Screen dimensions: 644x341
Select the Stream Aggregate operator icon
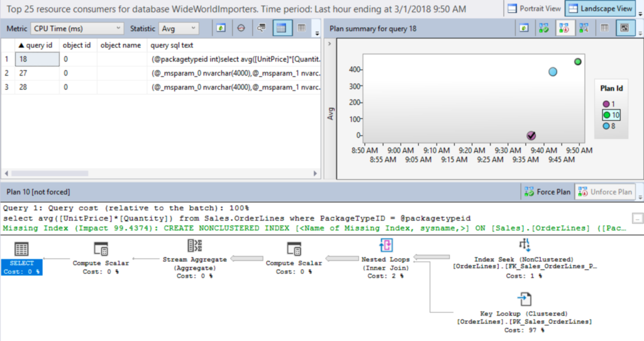[x=195, y=245]
